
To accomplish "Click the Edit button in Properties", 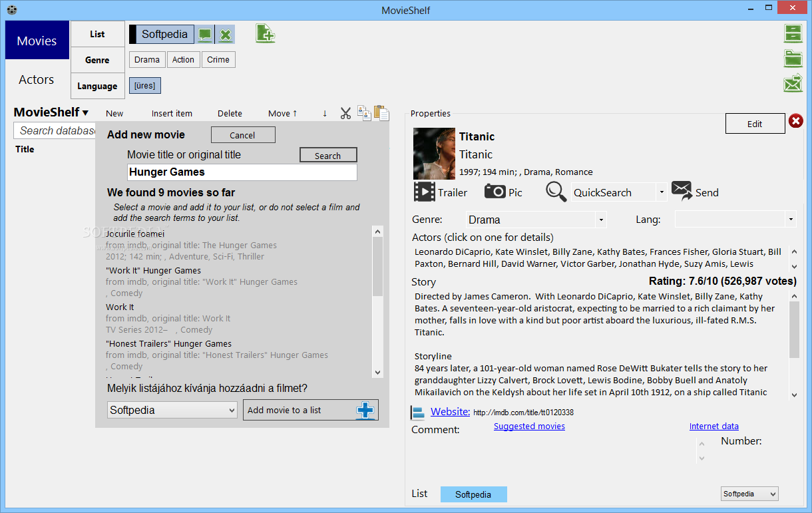I will point(755,123).
